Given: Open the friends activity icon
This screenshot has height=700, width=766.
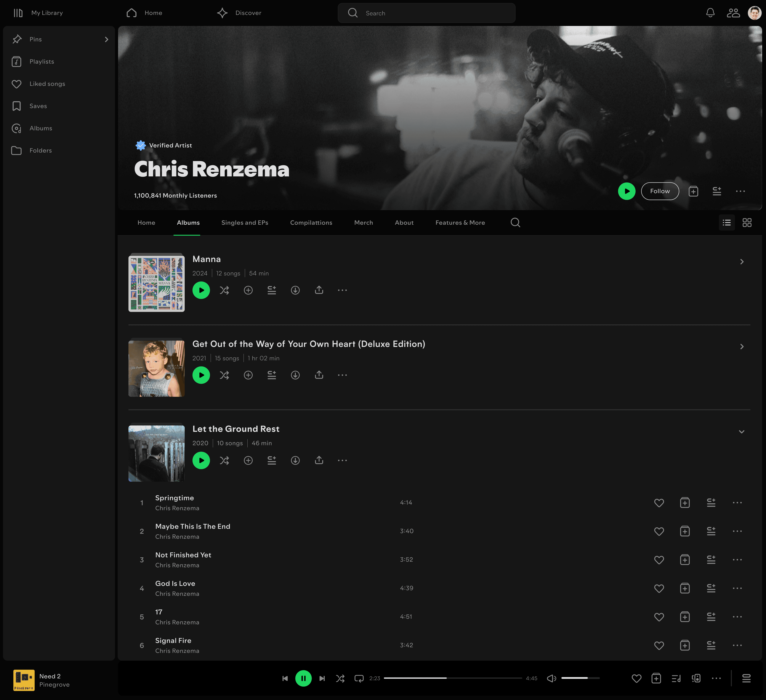Looking at the screenshot, I should (x=733, y=13).
